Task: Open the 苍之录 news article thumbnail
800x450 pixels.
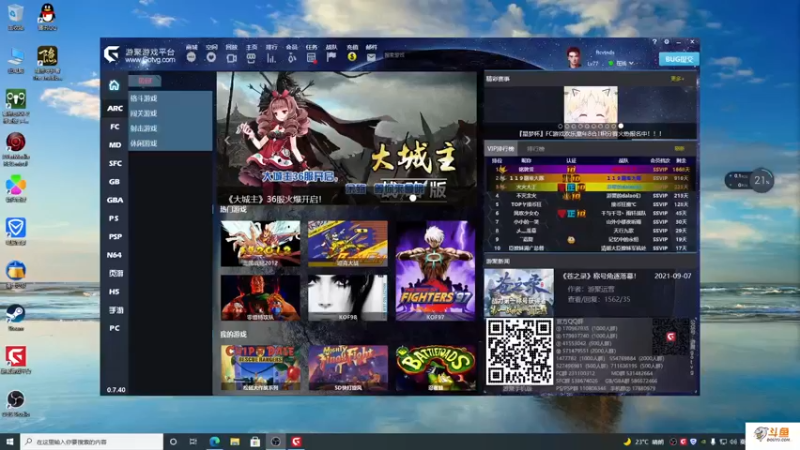Action: coord(518,292)
